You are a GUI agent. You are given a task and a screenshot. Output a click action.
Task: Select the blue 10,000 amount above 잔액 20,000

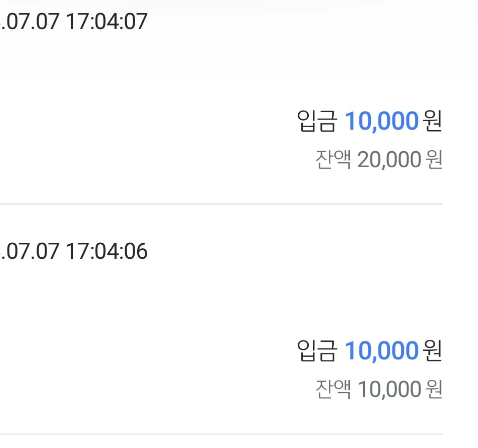(x=381, y=121)
